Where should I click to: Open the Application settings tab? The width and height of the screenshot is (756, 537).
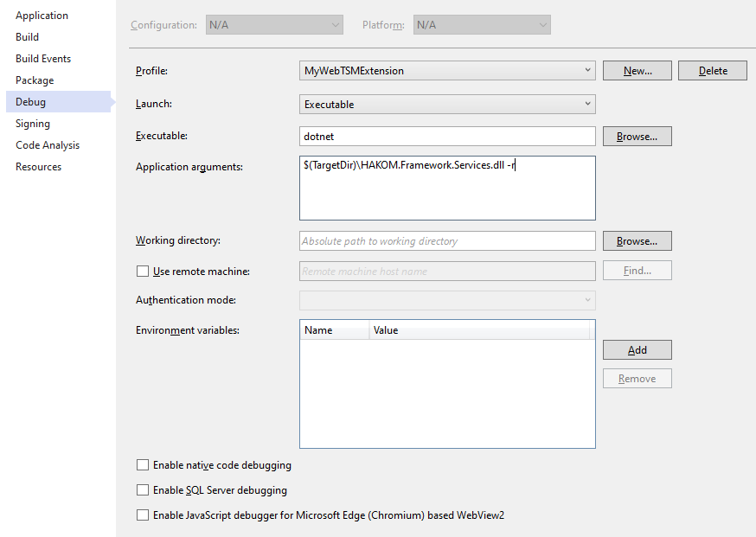point(42,16)
